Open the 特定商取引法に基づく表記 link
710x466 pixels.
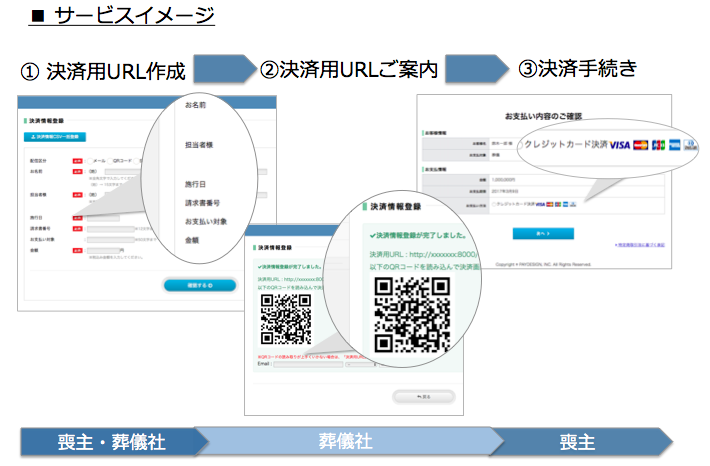pos(639,245)
